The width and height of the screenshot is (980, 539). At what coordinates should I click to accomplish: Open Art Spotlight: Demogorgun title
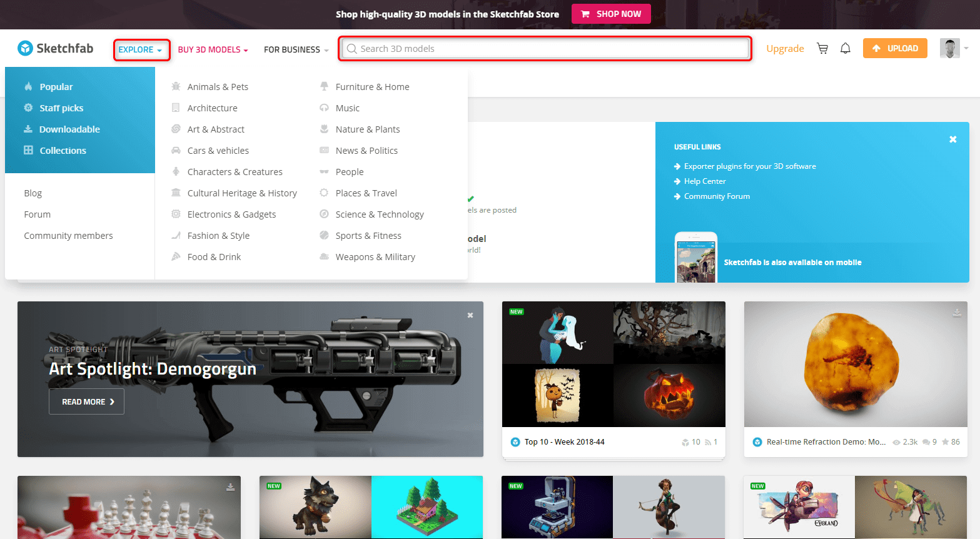(153, 369)
